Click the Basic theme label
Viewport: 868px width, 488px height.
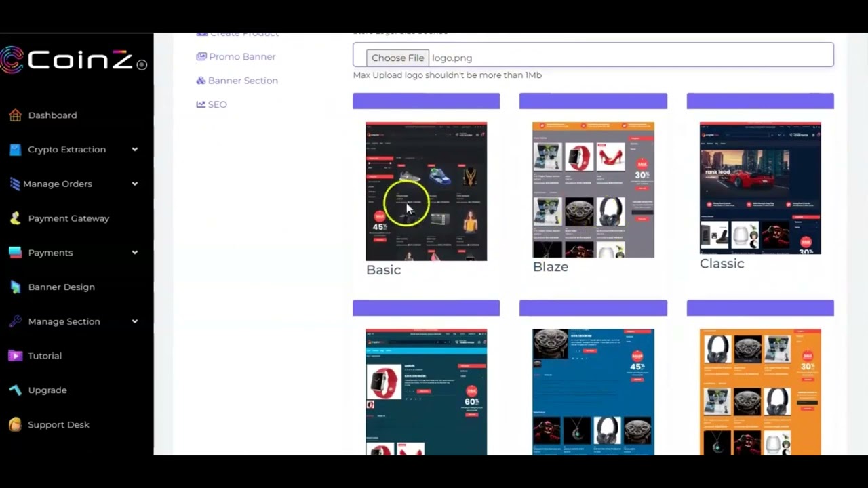point(383,270)
